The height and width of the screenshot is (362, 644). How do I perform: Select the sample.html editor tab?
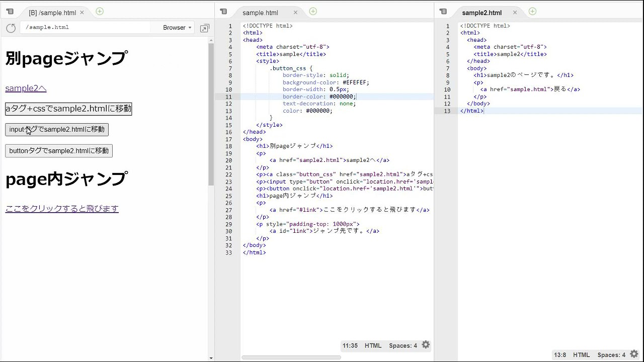260,13
